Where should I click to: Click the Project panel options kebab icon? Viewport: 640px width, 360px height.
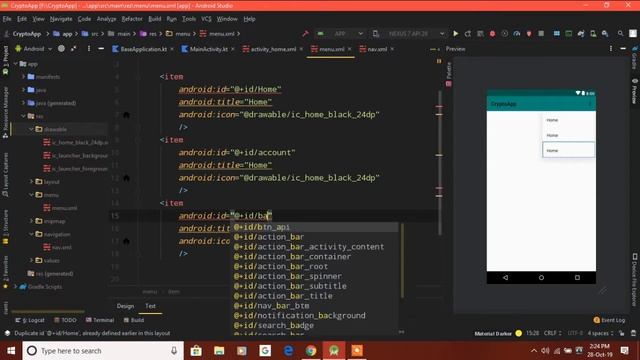pos(89,49)
